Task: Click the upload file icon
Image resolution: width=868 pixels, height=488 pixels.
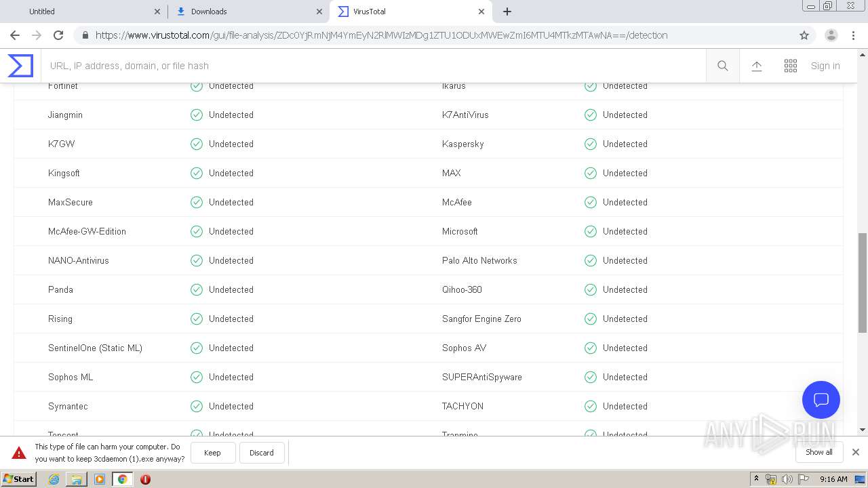Action: tap(757, 66)
